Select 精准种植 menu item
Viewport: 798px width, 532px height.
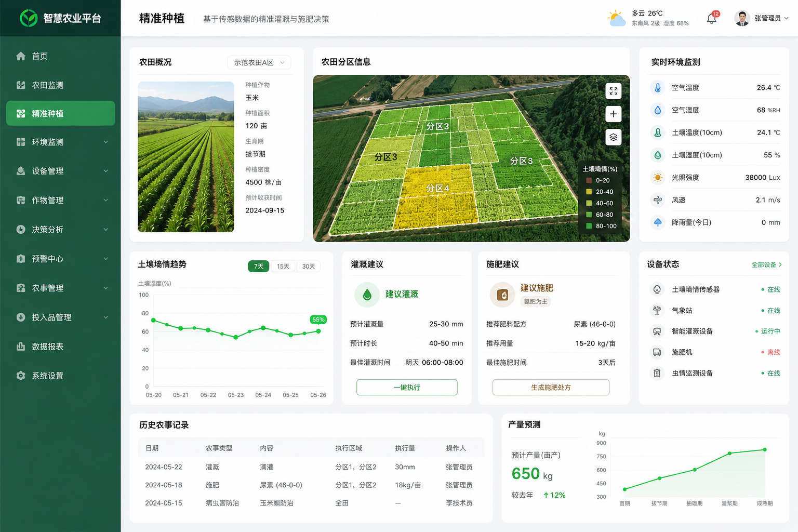pyautogui.click(x=60, y=113)
